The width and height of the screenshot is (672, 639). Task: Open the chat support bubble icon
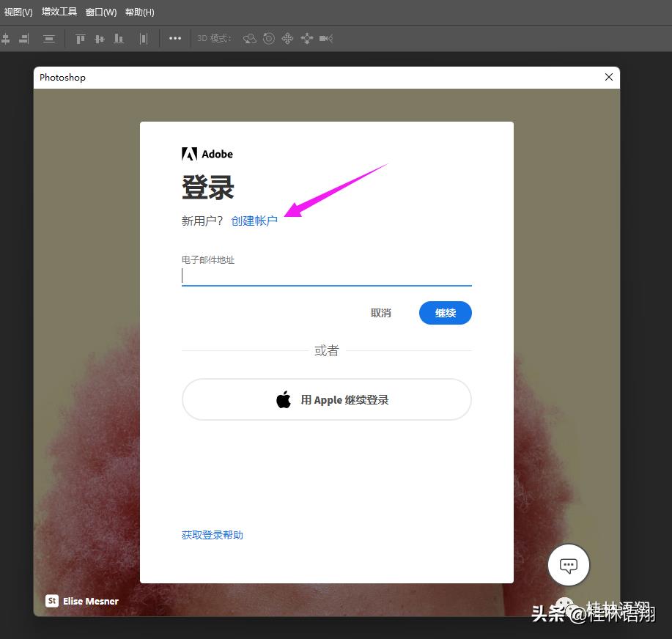[568, 565]
